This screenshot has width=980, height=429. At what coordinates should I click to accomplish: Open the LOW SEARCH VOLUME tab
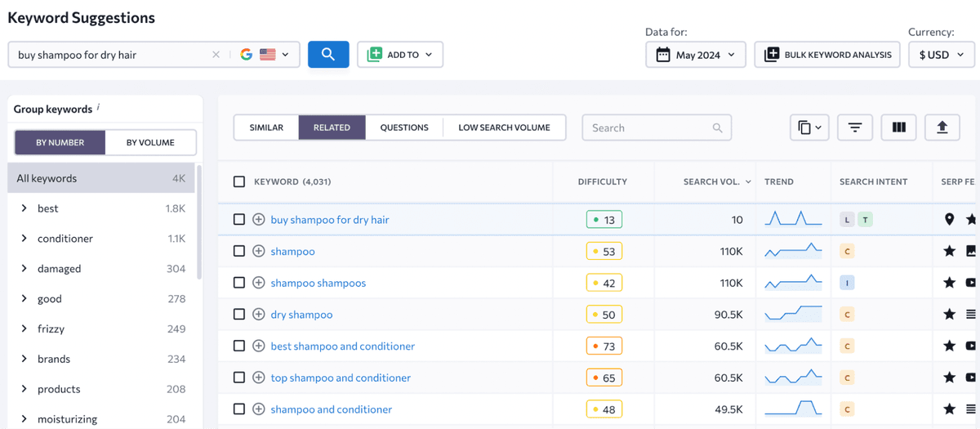[504, 127]
